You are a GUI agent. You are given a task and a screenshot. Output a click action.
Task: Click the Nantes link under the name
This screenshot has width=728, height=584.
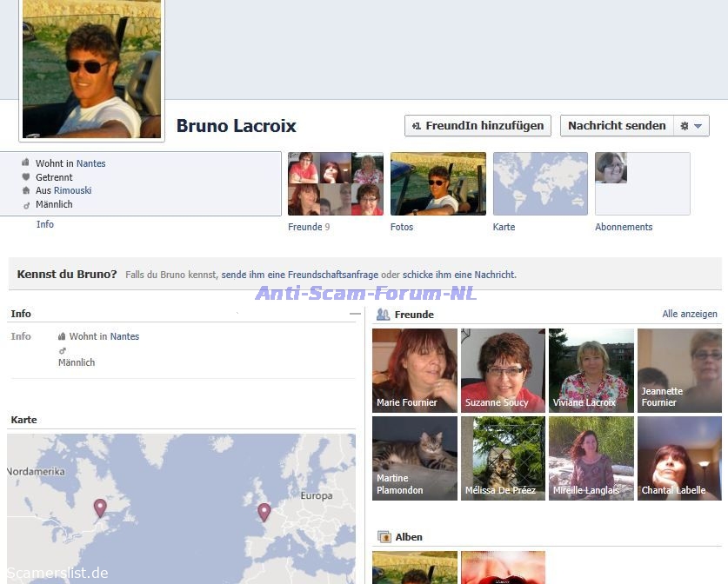[90, 163]
